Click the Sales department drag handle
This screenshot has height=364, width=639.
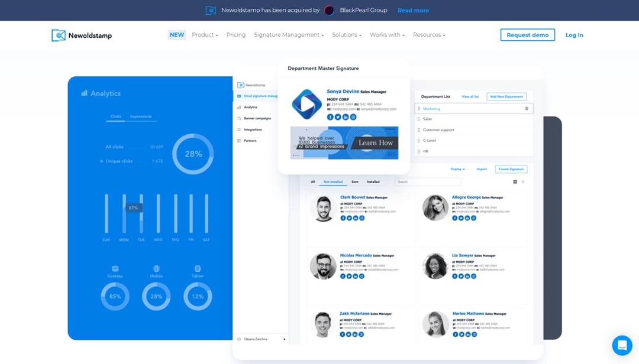tap(418, 119)
